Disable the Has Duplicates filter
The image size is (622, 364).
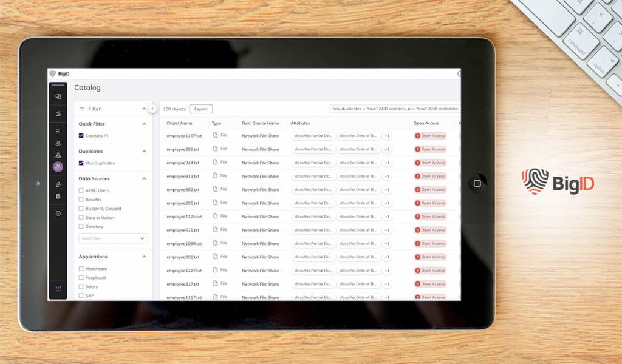[81, 163]
